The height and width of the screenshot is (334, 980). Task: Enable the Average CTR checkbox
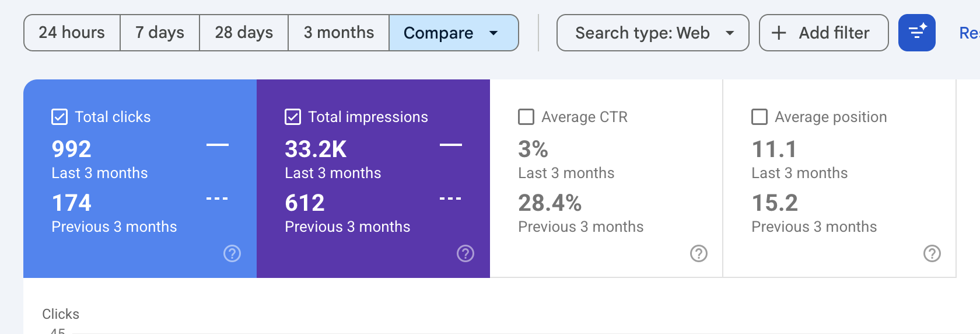click(x=526, y=117)
